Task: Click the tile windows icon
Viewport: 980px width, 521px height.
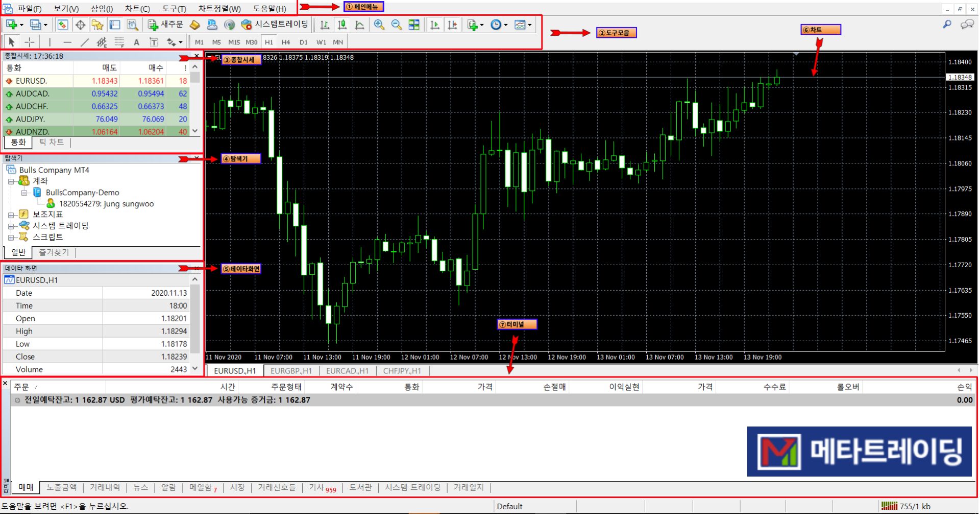Action: pos(414,25)
